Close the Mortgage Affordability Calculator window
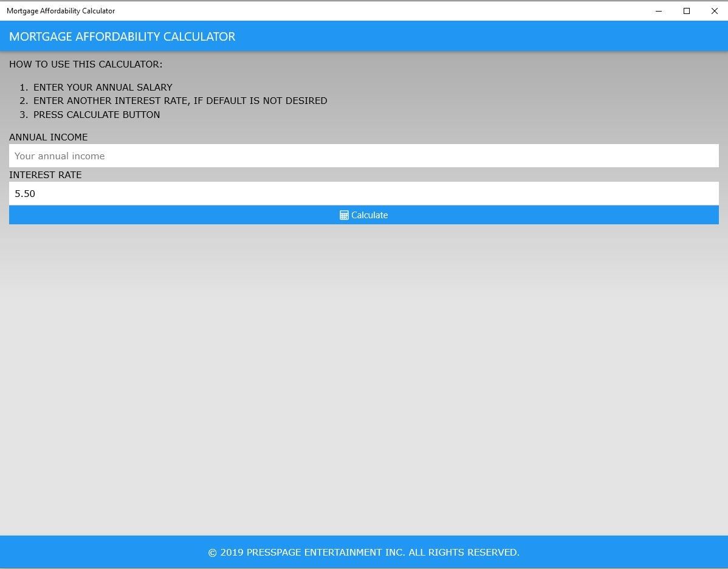 714,11
